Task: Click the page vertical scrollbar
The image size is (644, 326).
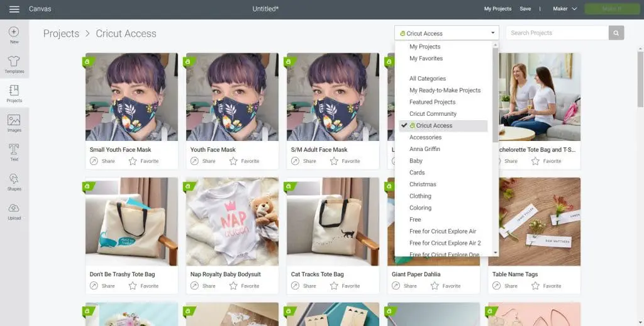Action: tap(640, 79)
